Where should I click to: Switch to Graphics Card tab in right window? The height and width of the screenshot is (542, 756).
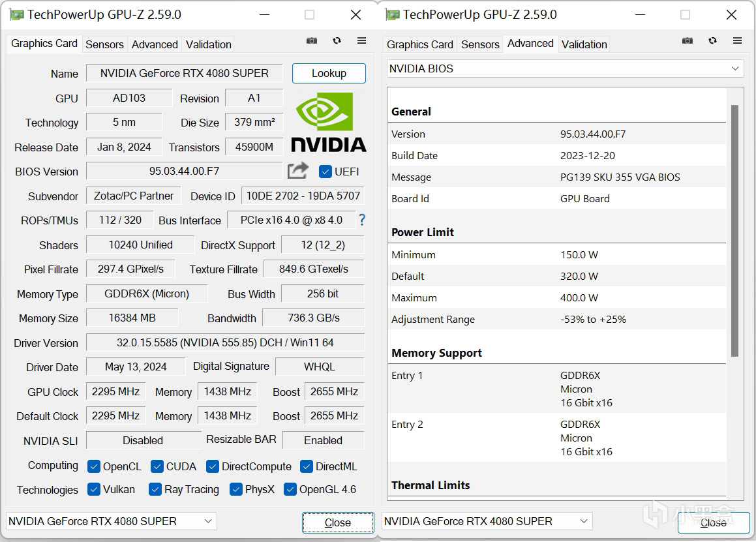[x=420, y=44]
